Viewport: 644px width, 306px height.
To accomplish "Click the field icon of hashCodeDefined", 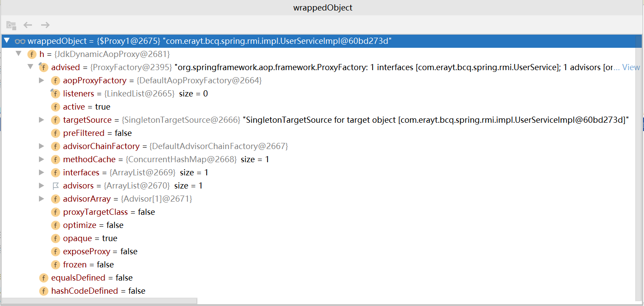I will [x=43, y=291].
